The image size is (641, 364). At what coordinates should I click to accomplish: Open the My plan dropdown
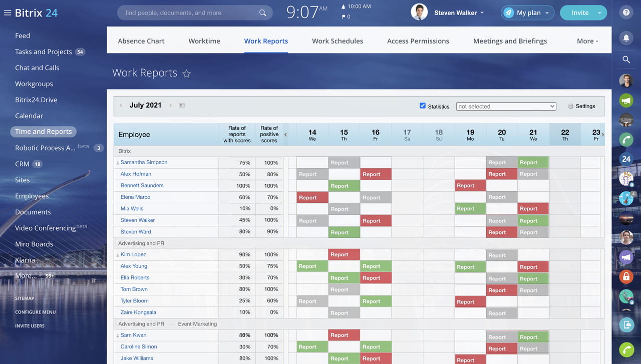pos(527,13)
